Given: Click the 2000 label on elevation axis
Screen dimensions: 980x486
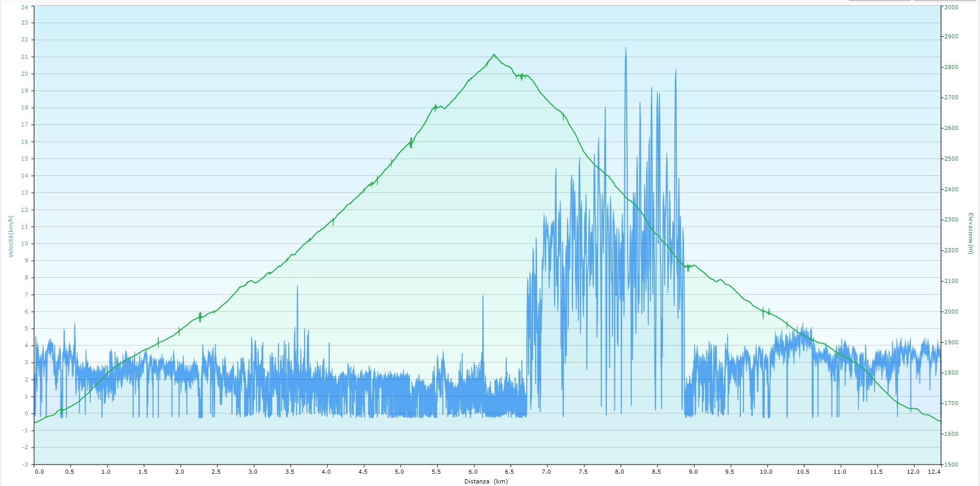Looking at the screenshot, I should point(951,312).
